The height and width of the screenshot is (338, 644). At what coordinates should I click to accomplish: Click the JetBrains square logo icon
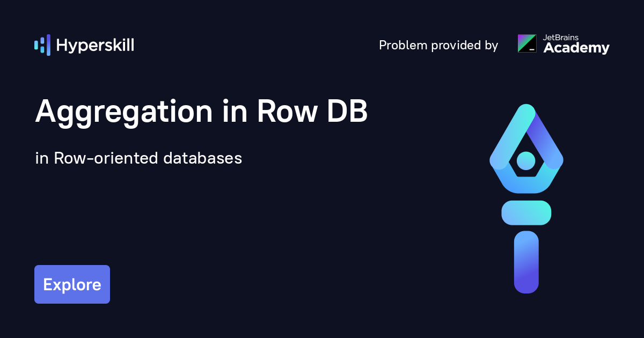(x=526, y=43)
